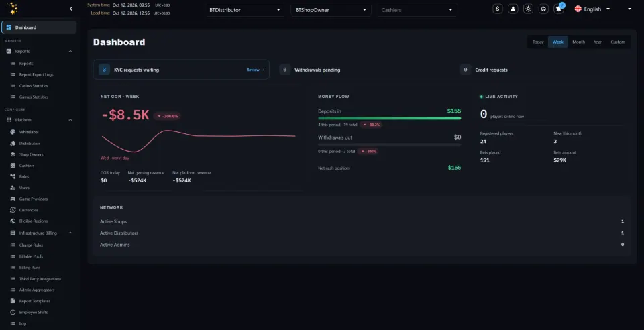This screenshot has width=644, height=330.
Task: Click the Employee Shifts clock icon
Action: tap(13, 313)
